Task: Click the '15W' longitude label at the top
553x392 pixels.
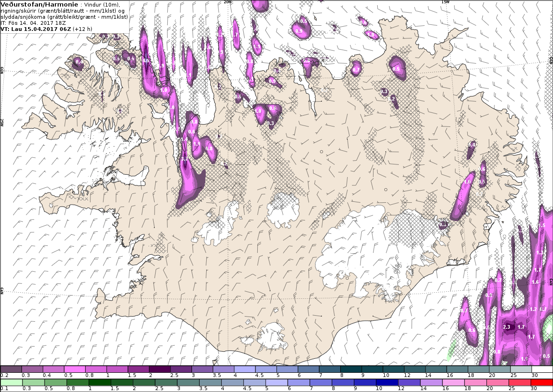Action: tap(445, 2)
